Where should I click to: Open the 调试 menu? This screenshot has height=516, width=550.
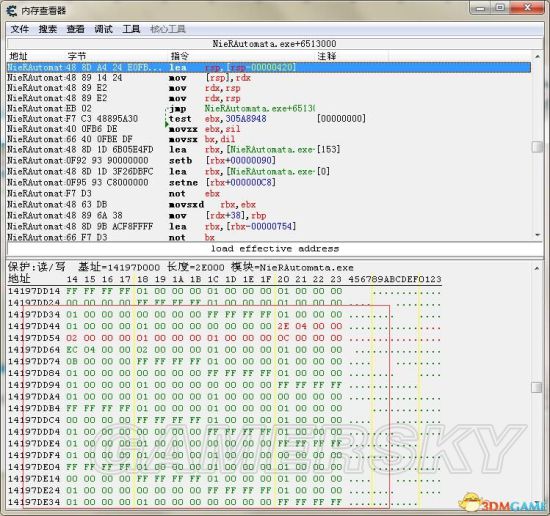103,29
